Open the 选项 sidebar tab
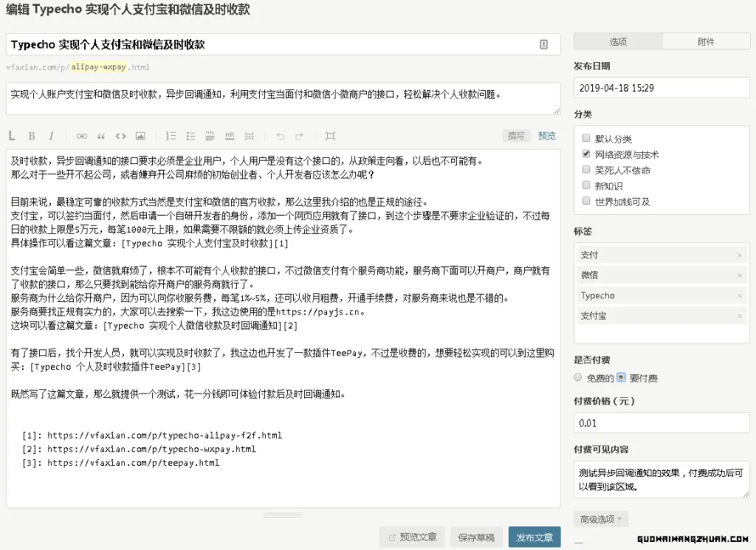This screenshot has width=756, height=550. (x=618, y=42)
